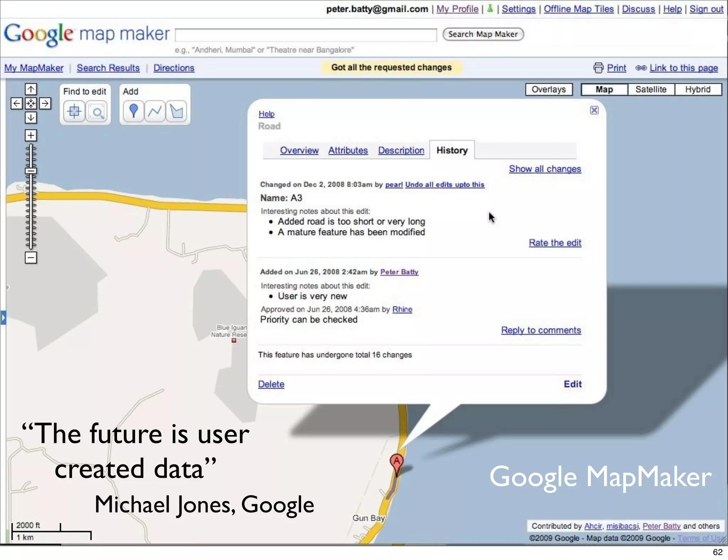This screenshot has width=728, height=560.
Task: Click Rate the edit link
Action: (x=555, y=243)
